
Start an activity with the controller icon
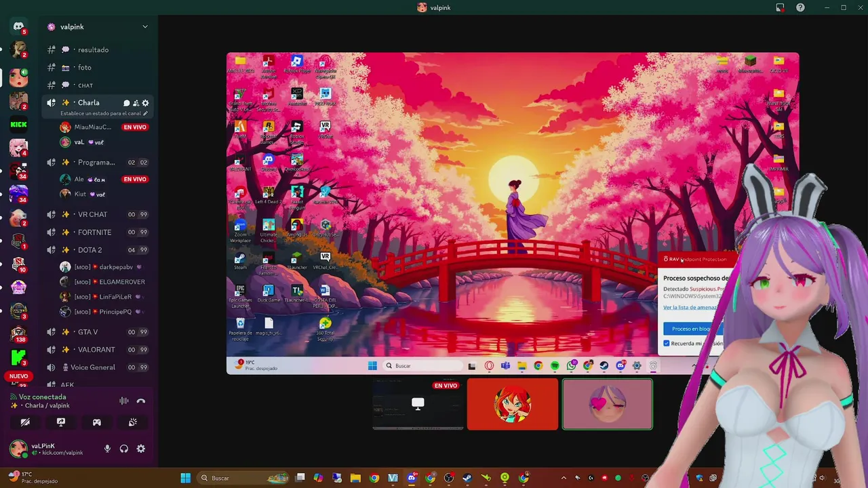click(x=97, y=422)
